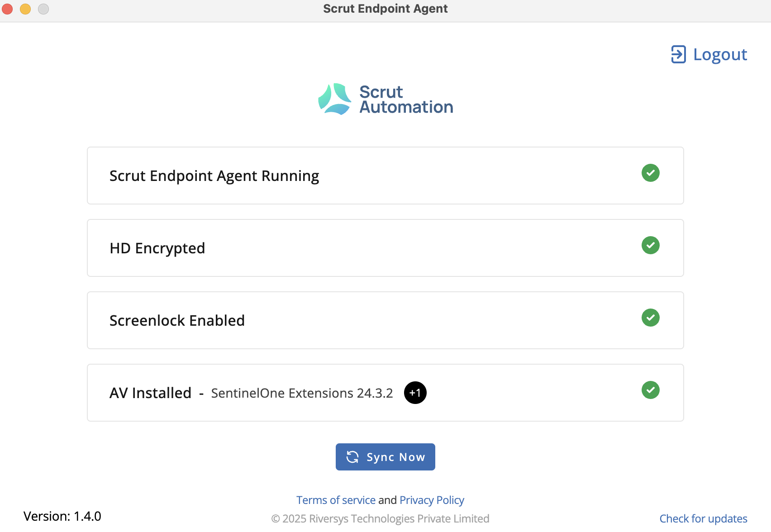Image resolution: width=771 pixels, height=532 pixels.
Task: Select the HD Encrypted status row
Action: pos(385,248)
